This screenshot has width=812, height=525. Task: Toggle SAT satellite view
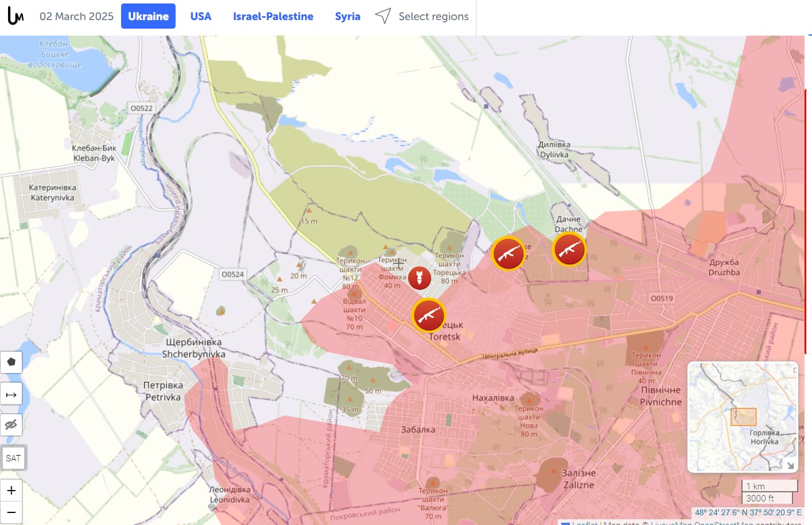pos(13,458)
